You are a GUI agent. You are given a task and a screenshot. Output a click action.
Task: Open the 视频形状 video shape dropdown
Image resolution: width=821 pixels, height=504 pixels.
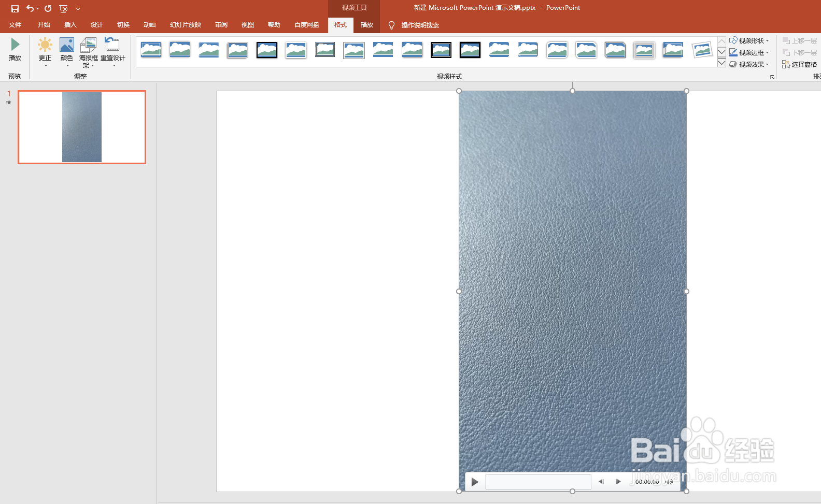[x=749, y=40]
